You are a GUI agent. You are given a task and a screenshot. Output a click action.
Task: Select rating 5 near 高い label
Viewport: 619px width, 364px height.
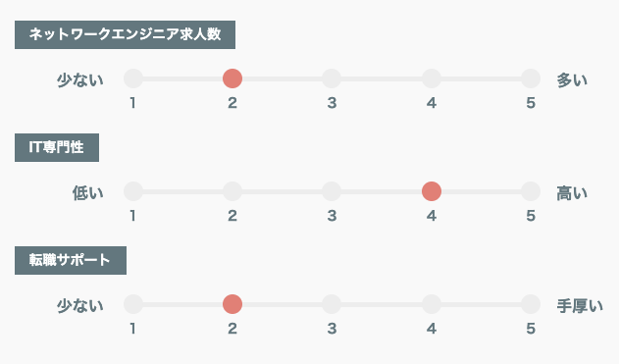click(x=531, y=191)
